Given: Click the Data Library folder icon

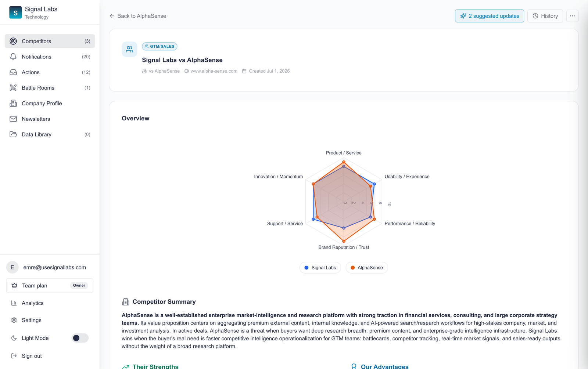Looking at the screenshot, I should click(13, 134).
